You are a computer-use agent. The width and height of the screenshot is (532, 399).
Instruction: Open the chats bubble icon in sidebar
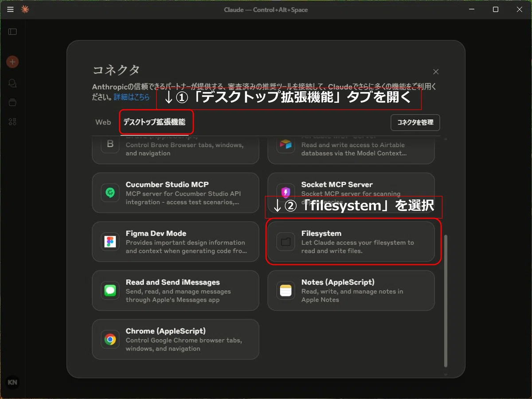[x=12, y=83]
